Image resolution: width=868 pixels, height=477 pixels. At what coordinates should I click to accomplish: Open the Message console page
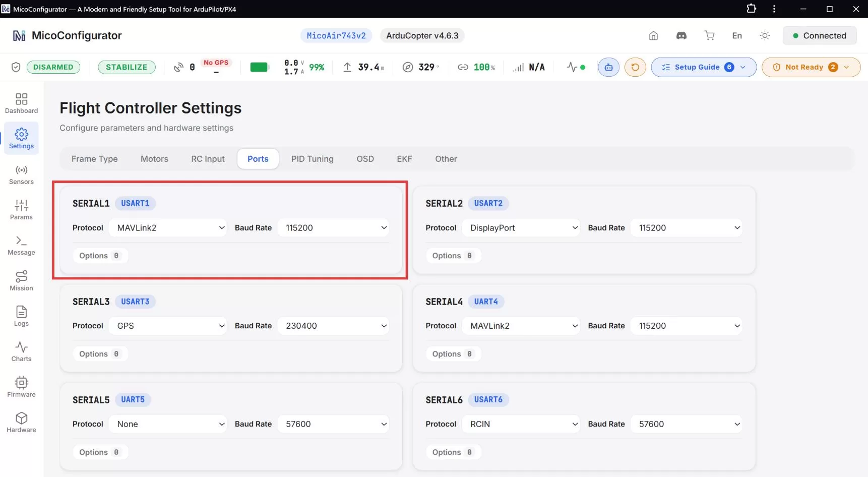[x=21, y=245]
